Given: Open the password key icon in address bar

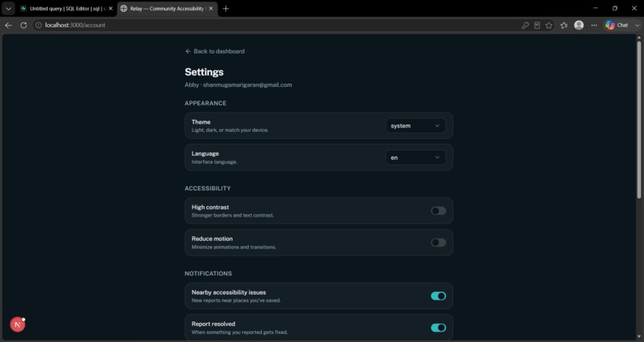Looking at the screenshot, I should point(525,25).
